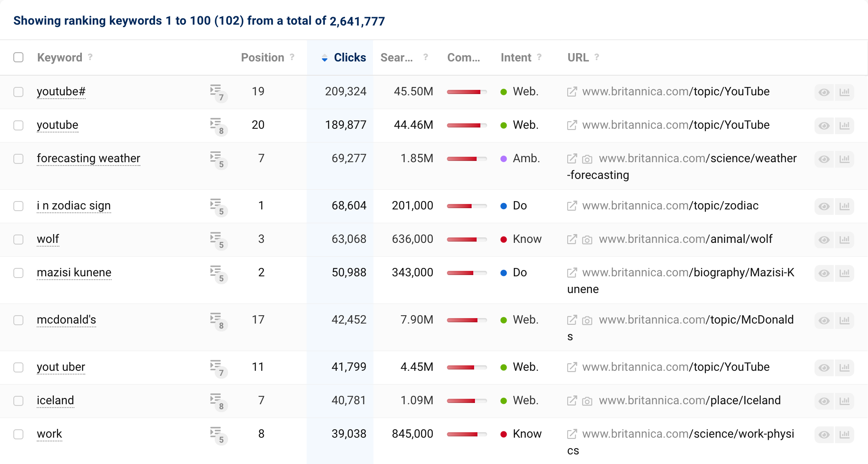Viewport: 868px width, 464px height.
Task: Sort by Position column header
Action: pyautogui.click(x=262, y=58)
